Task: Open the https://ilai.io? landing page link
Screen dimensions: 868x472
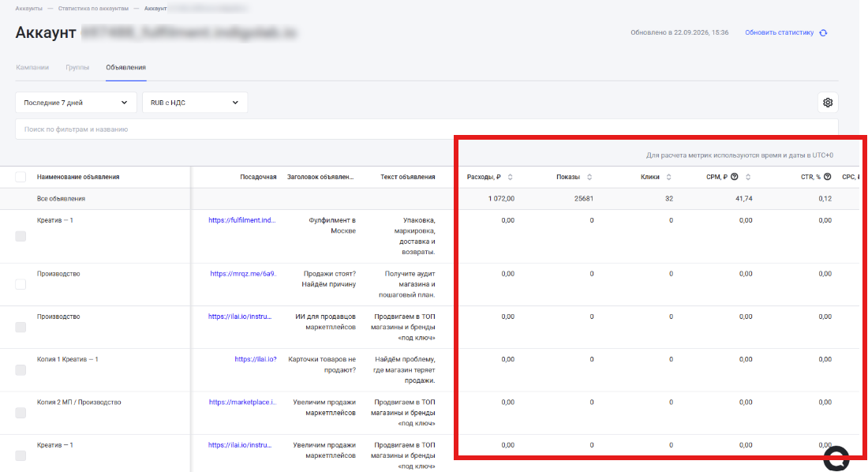Action: coord(255,359)
